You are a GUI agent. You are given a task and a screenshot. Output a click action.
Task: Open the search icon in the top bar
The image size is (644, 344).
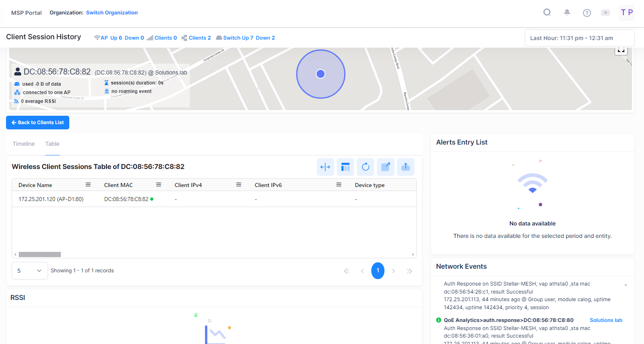point(547,12)
